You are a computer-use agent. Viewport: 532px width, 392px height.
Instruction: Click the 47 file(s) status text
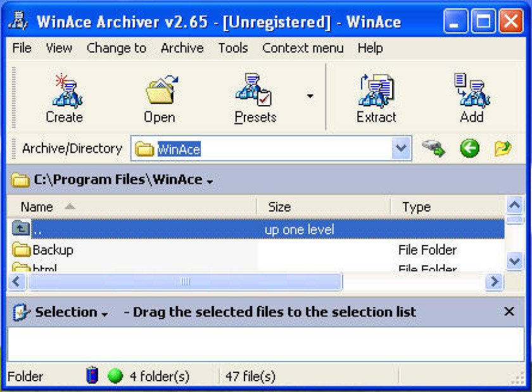click(x=250, y=376)
